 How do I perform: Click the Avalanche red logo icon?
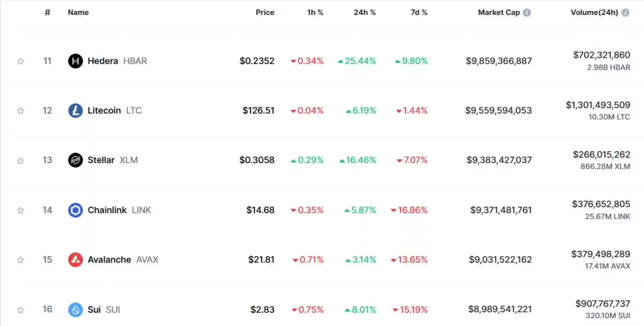pos(75,259)
